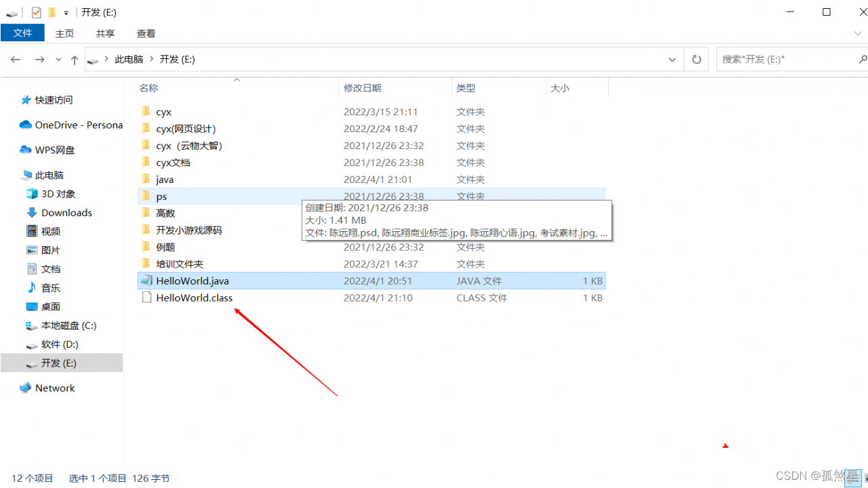Open 视频 in the navigation pane
Screen dimensions: 868x488
51,232
